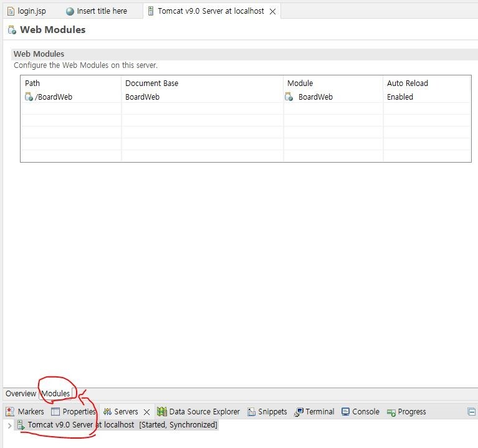Click the started server icon in Servers view

[21, 425]
